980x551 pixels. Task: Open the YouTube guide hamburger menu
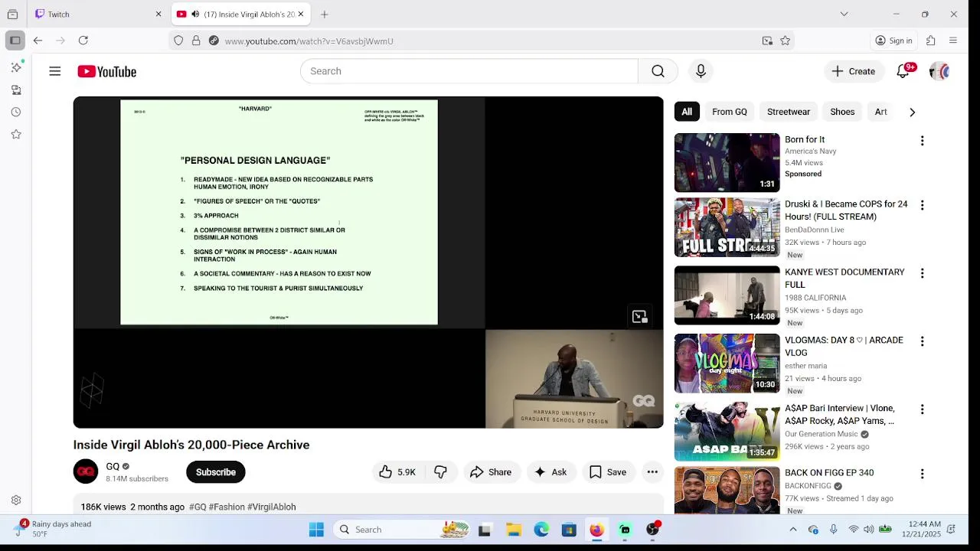click(x=55, y=71)
